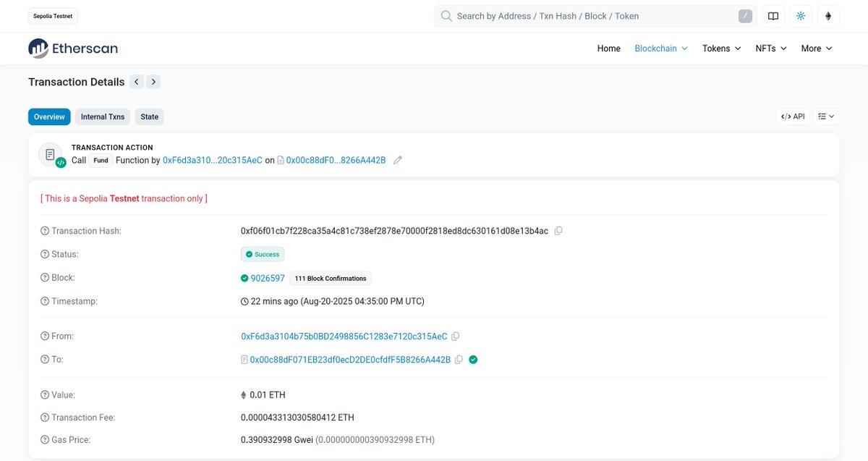Open the list view options dropdown
The image size is (868, 461).
[826, 116]
